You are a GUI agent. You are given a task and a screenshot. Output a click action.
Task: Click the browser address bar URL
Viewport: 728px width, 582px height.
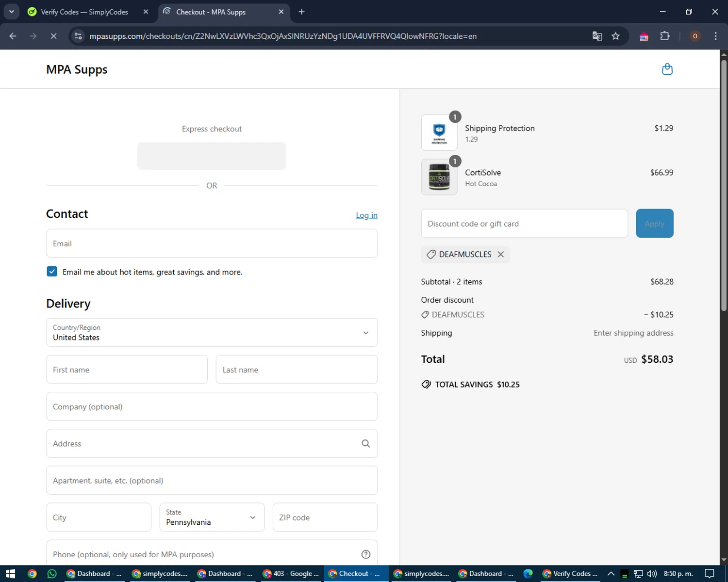click(283, 36)
